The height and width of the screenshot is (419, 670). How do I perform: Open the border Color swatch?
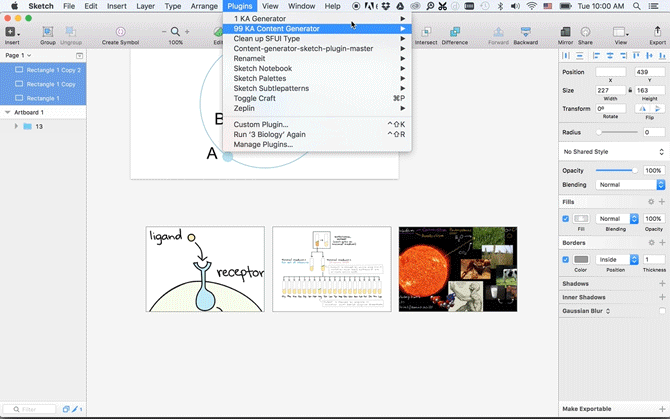click(580, 260)
